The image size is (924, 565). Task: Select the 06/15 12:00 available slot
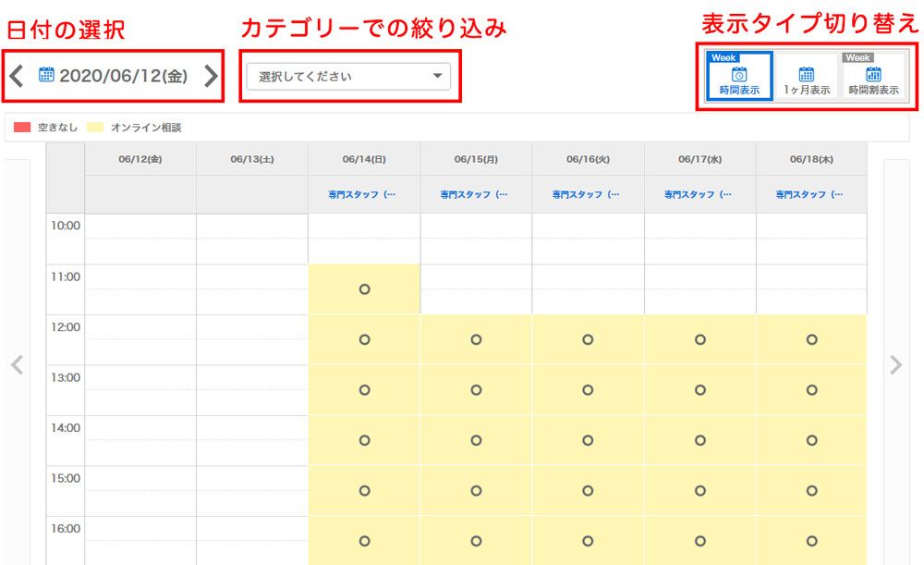tap(476, 339)
